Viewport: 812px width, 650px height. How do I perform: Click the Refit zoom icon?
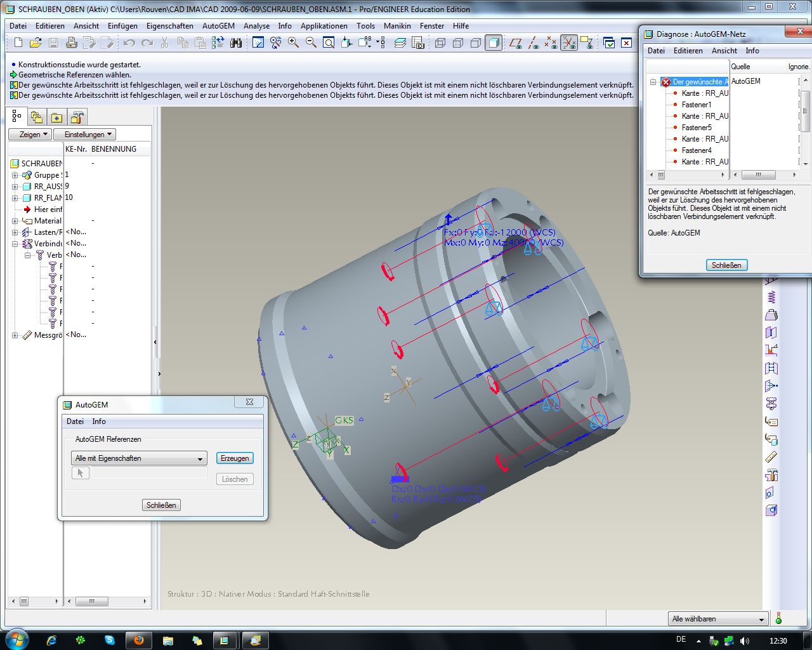click(329, 43)
